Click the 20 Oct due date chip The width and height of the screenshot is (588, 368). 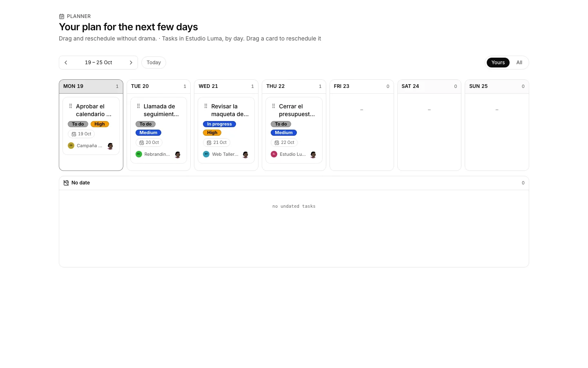[149, 142]
